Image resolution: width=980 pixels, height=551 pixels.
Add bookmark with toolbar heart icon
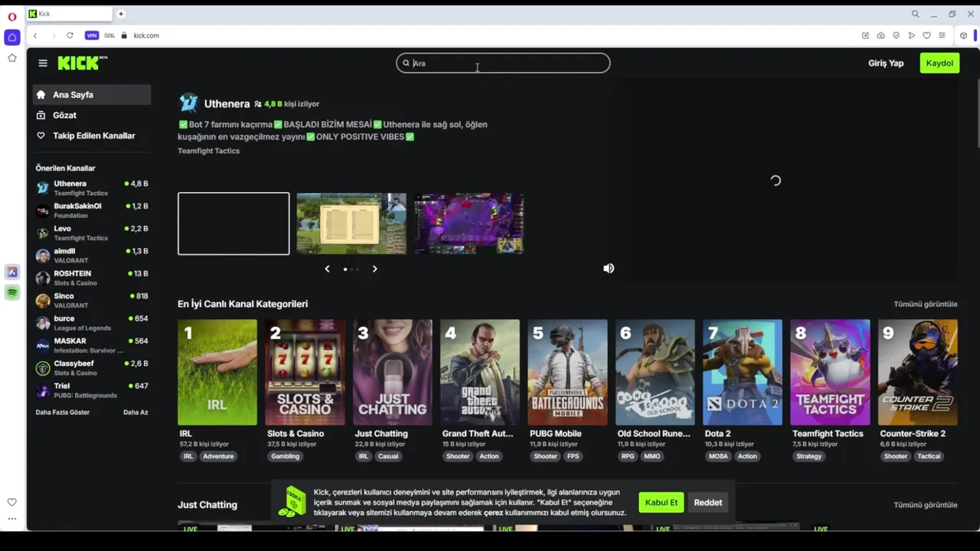926,35
